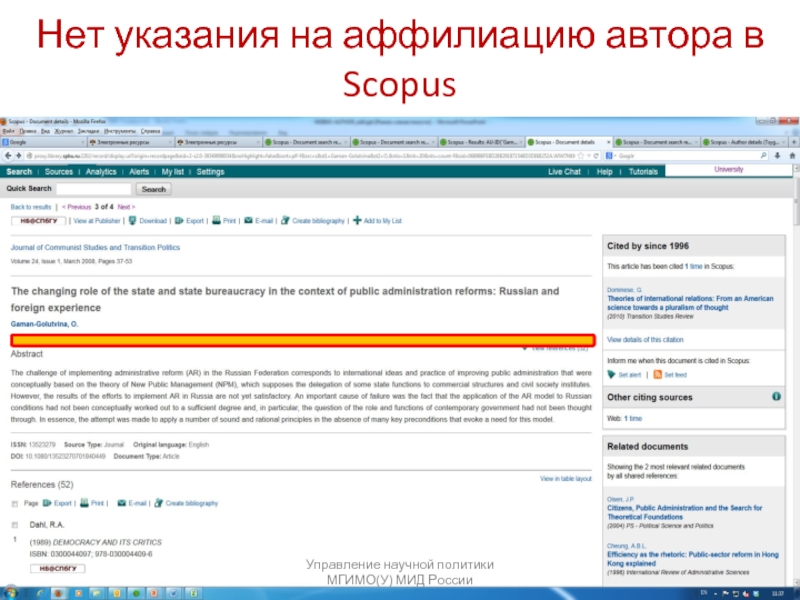The image size is (800, 600).
Task: Click into the Quick Search input field
Action: (x=93, y=189)
